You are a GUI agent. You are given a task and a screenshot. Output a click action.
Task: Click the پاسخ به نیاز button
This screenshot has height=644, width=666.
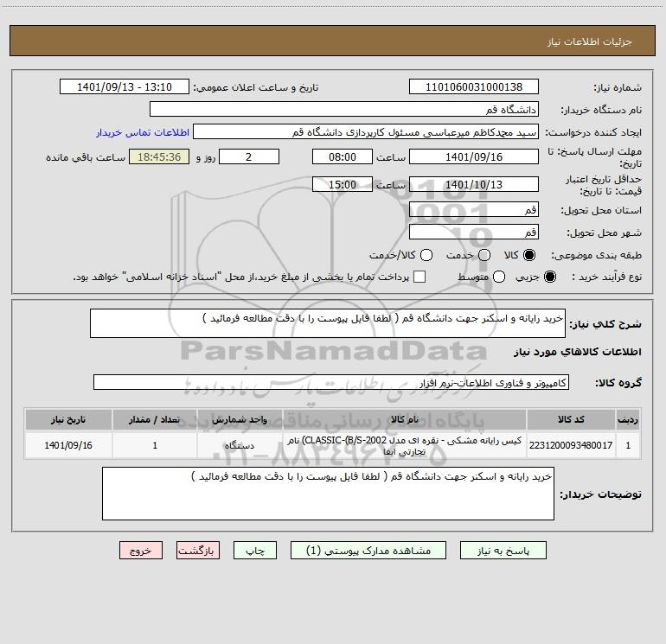503,551
